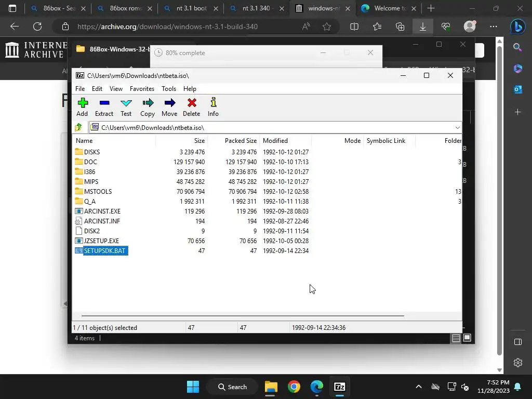Click the Edge sidebar search icon
The height and width of the screenshot is (399, 532).
[x=518, y=47]
